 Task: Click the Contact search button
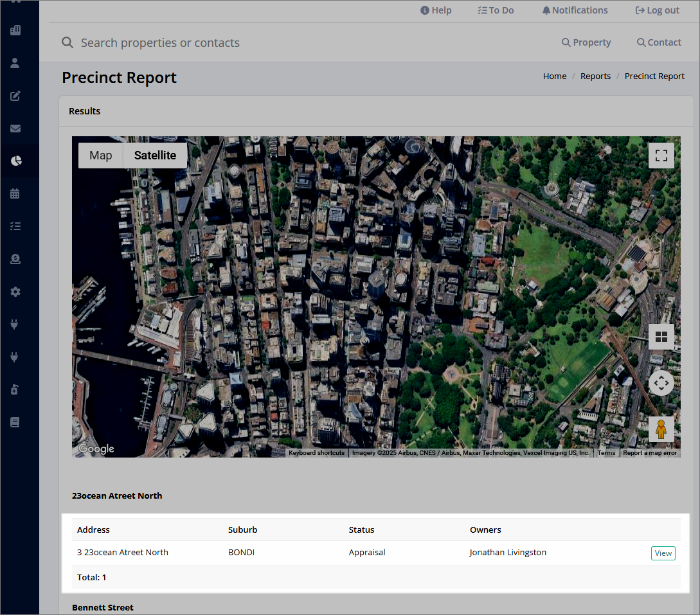click(x=659, y=42)
